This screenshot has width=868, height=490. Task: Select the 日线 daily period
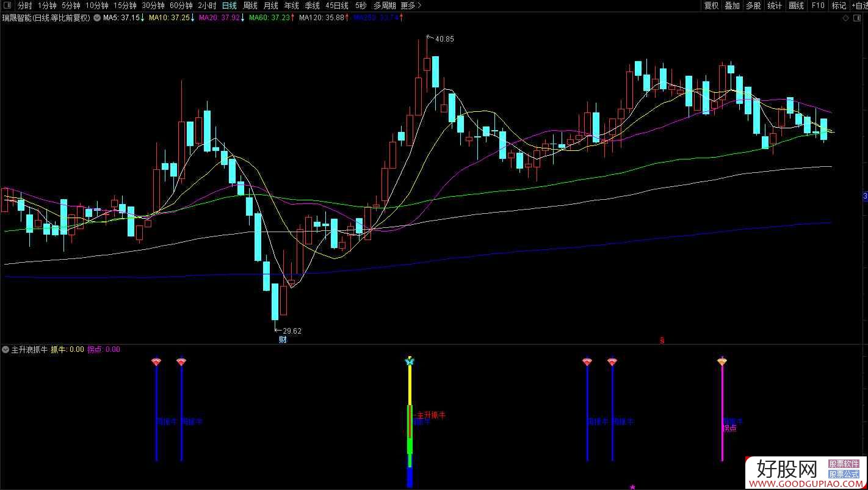pyautogui.click(x=230, y=5)
